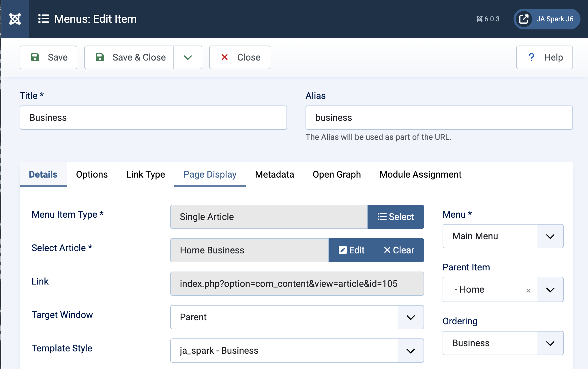Open the article Select picker icon

coord(381,216)
